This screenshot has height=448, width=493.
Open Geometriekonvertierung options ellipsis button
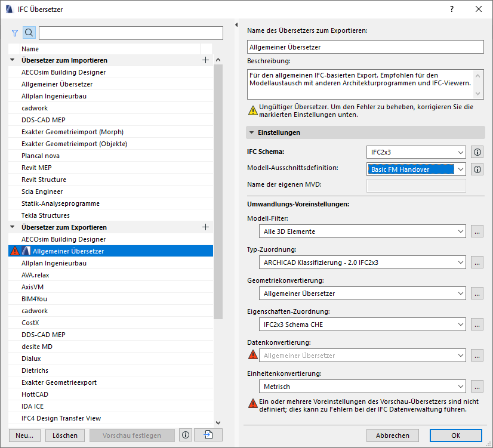coord(477,293)
